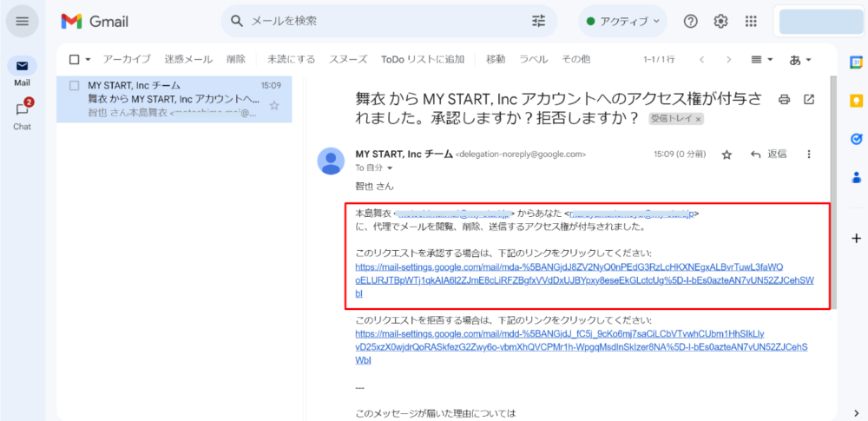Image resolution: width=868 pixels, height=421 pixels.
Task: Tick the MY START email checkbox
Action: [x=74, y=86]
